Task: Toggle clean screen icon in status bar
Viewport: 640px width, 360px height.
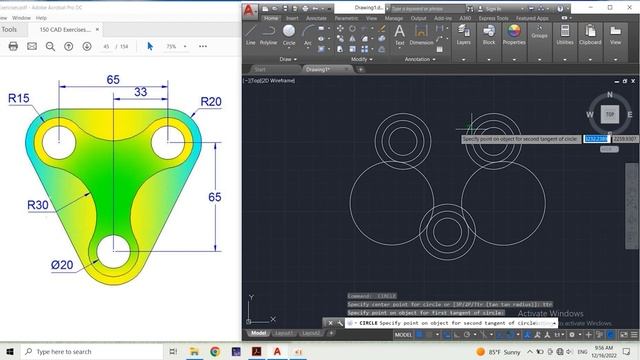Action: pos(624,335)
